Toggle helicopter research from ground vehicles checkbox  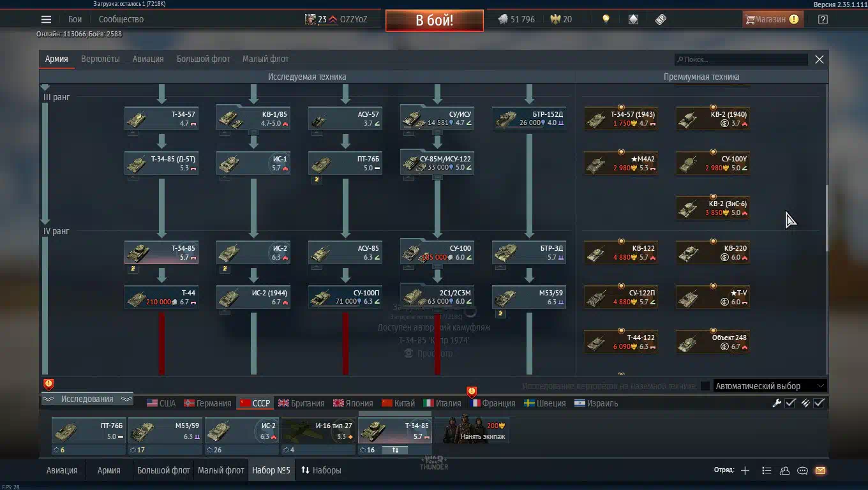(x=705, y=386)
